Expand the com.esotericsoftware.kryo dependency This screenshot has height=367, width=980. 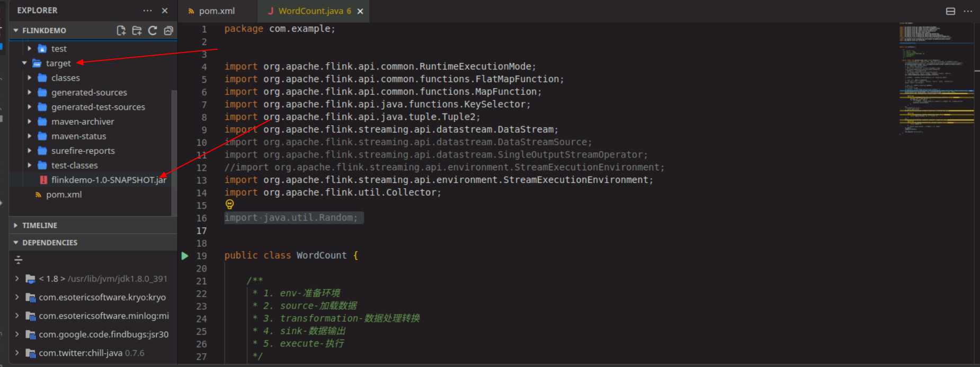17,297
